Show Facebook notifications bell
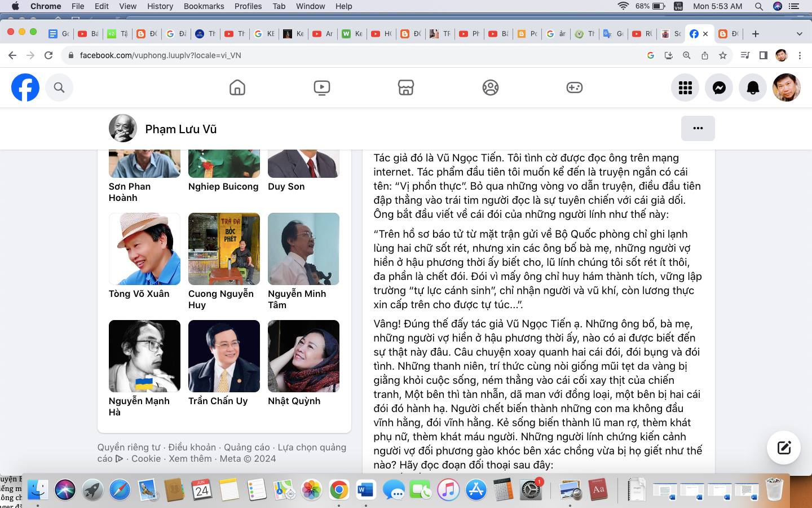Screen dimensions: 812x508 pos(753,87)
